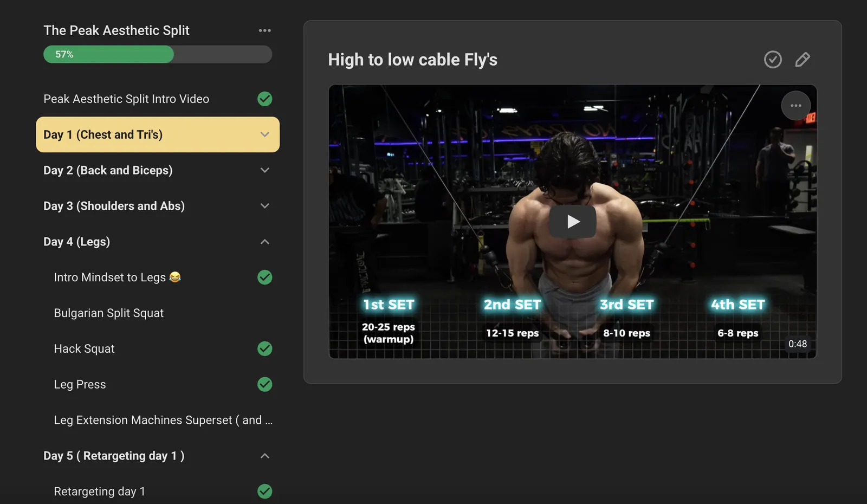867x504 pixels.
Task: Toggle completion check for Intro Mindset to Legs
Action: pos(264,277)
